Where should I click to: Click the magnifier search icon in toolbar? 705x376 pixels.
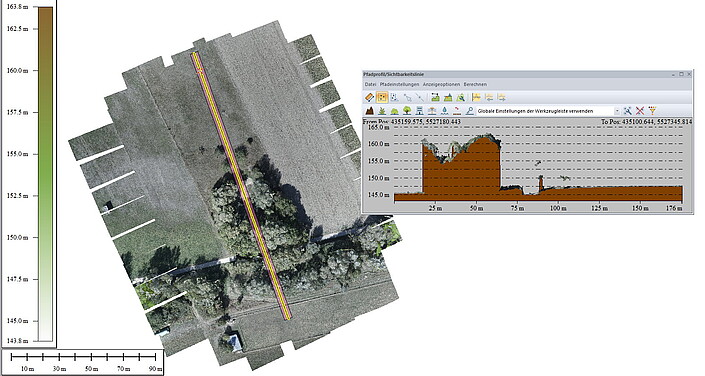click(x=469, y=111)
